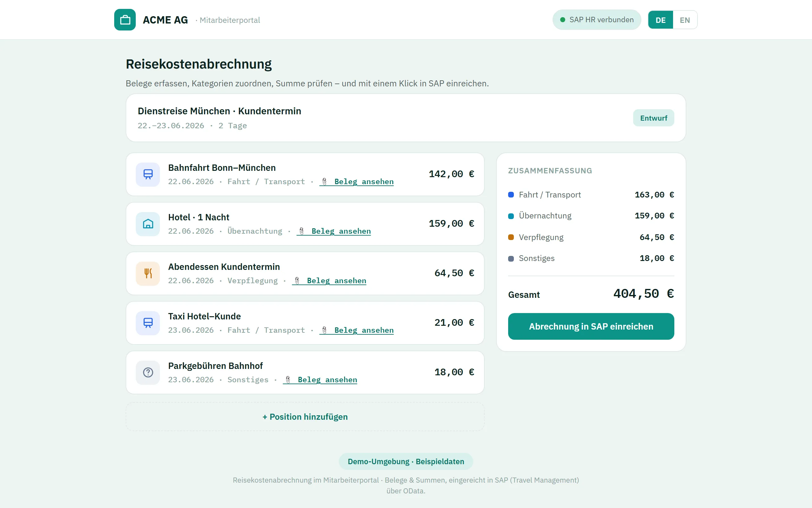This screenshot has height=508, width=812.
Task: Click the 64,50 € amount on Abendessen row
Action: click(454, 273)
